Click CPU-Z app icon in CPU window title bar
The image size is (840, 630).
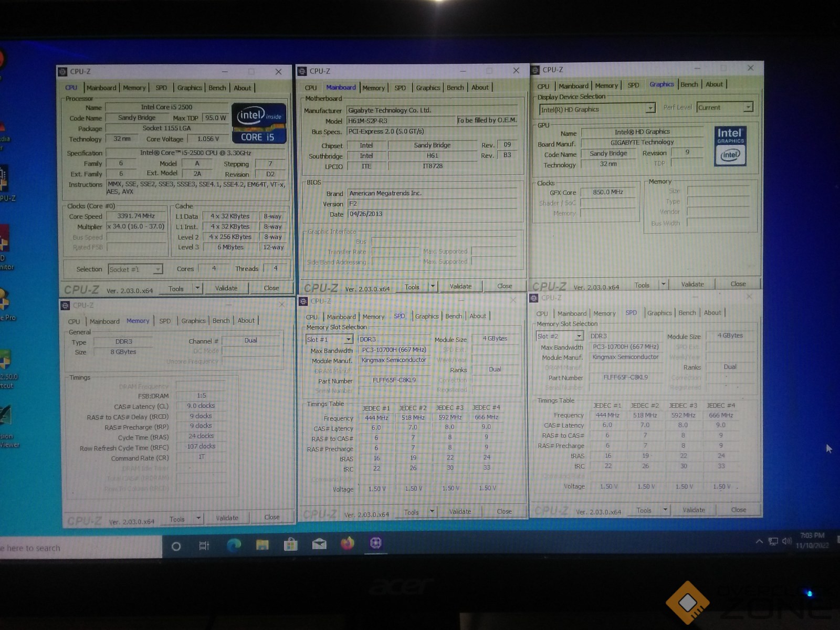point(63,71)
